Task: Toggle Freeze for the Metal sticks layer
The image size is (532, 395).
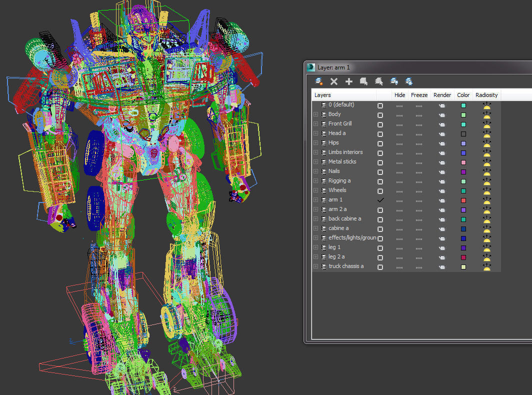Action: click(x=419, y=163)
